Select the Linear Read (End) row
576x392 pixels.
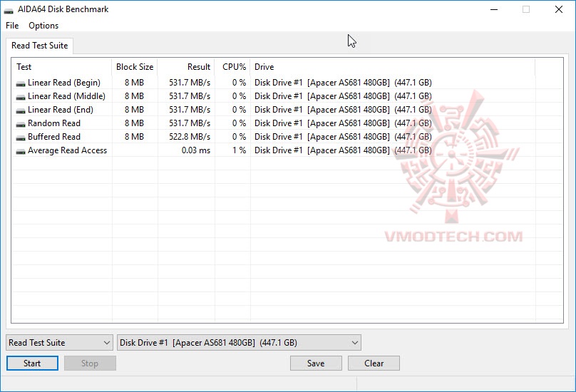click(287, 110)
